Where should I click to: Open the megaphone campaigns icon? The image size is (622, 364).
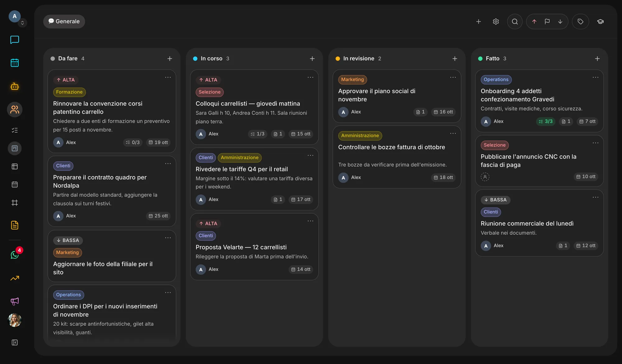[x=15, y=301]
